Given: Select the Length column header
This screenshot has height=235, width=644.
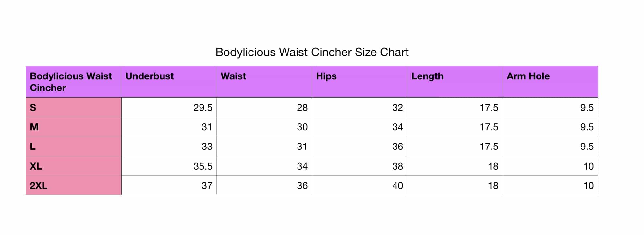Looking at the screenshot, I should (455, 82).
